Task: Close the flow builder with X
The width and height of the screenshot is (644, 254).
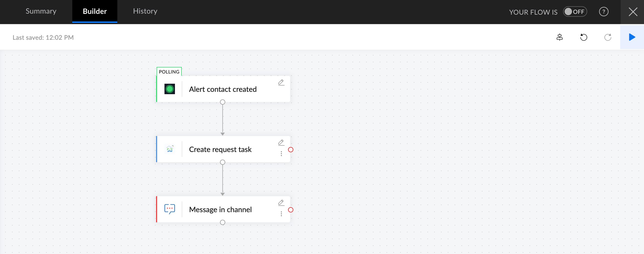Action: (633, 12)
